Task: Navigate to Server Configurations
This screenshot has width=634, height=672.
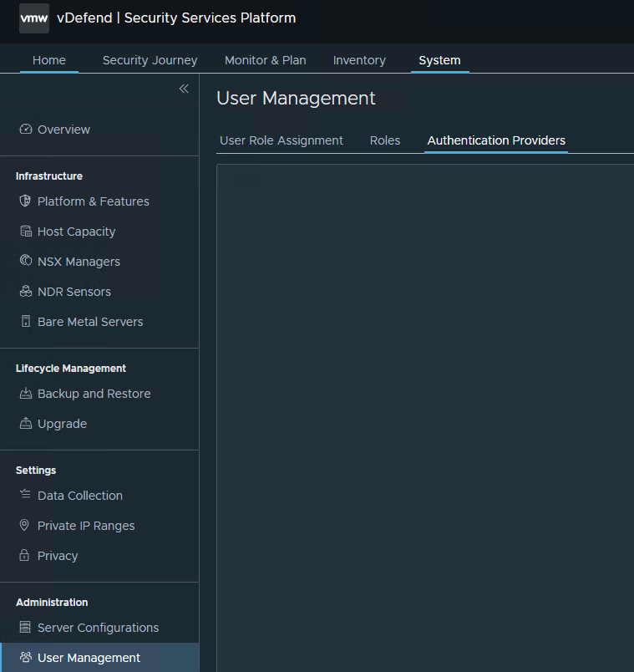Action: [99, 628]
